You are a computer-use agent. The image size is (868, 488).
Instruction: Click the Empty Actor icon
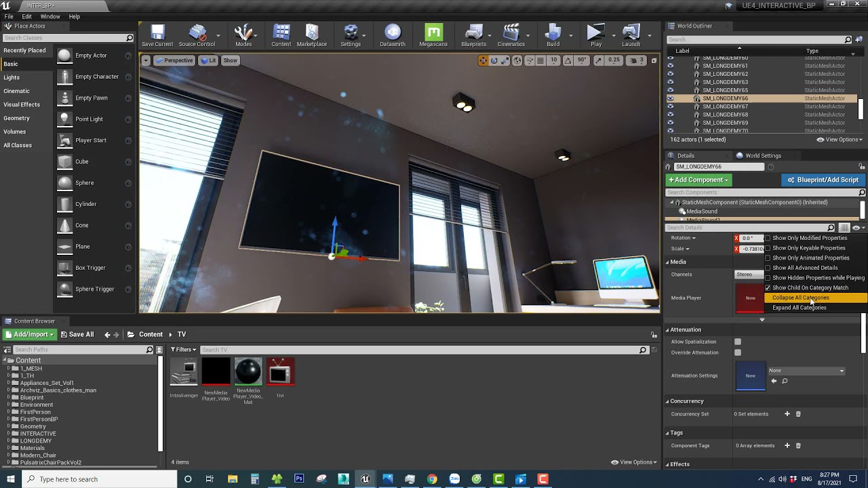click(x=64, y=56)
